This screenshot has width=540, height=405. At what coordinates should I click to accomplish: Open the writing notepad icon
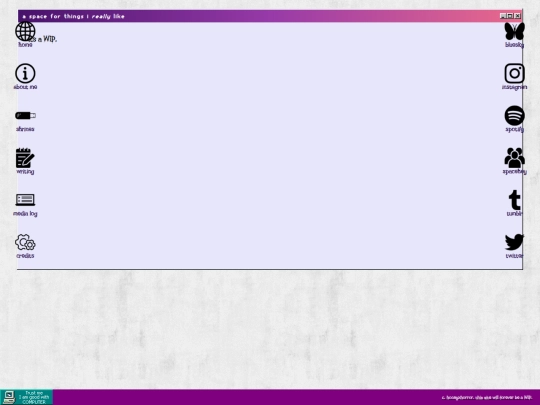pos(25,158)
